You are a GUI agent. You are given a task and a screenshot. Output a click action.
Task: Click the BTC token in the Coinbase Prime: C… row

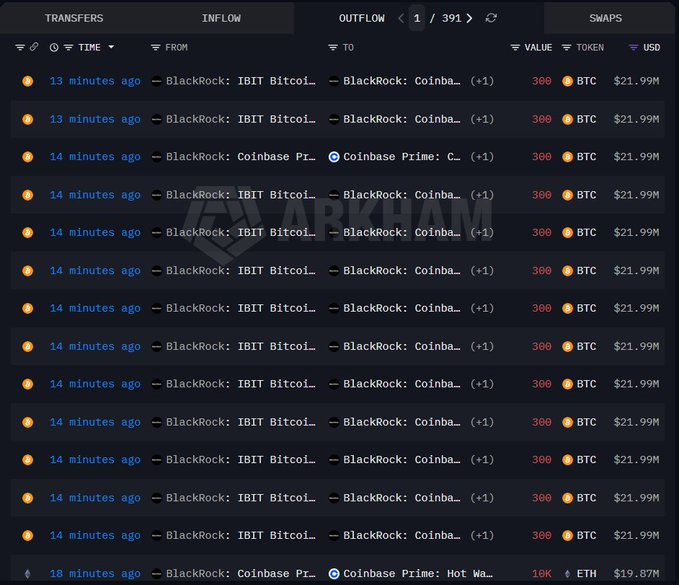[586, 157]
